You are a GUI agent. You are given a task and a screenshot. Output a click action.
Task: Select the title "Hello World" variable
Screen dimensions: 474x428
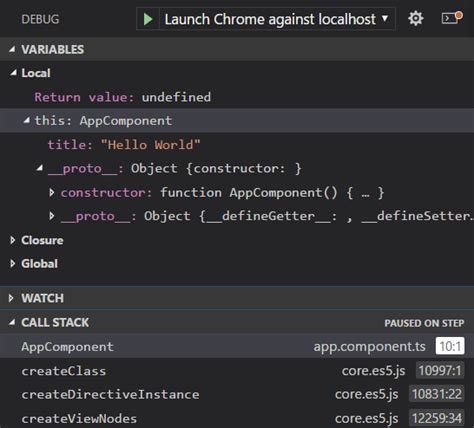pyautogui.click(x=237, y=145)
